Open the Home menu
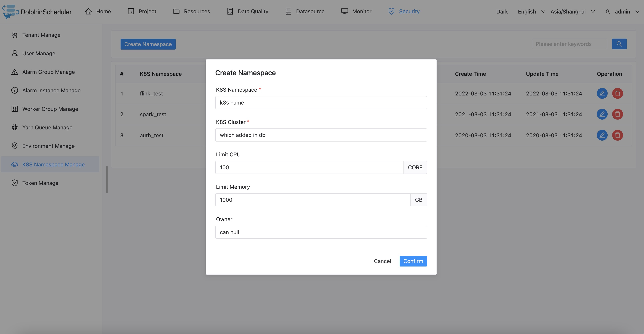The width and height of the screenshot is (644, 334). (x=98, y=11)
